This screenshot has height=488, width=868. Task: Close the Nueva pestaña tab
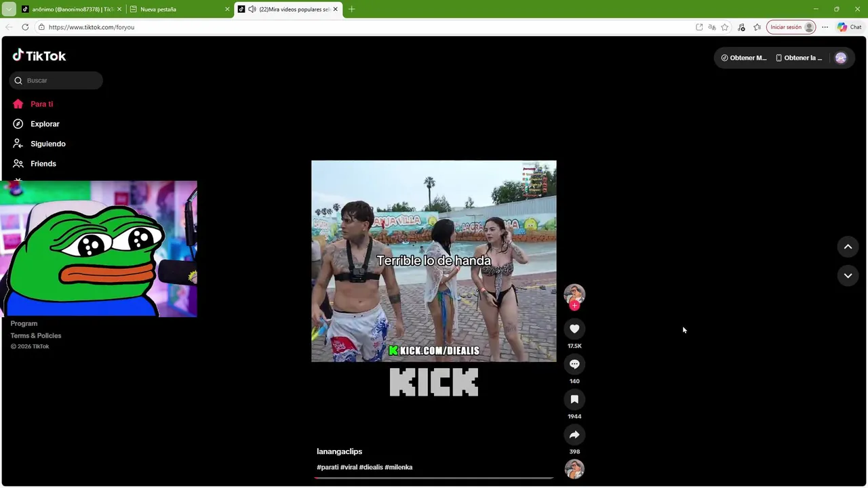(x=227, y=9)
